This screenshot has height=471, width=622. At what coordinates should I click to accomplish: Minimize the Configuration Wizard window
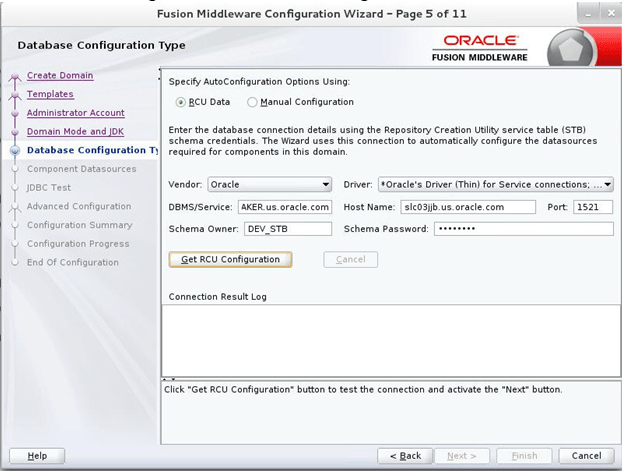[x=588, y=14]
